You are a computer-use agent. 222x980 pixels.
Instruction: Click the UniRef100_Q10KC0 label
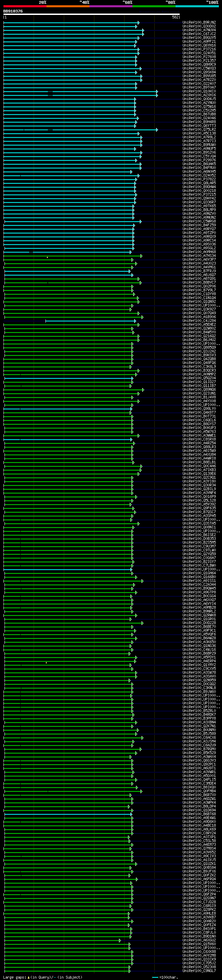(199, 91)
